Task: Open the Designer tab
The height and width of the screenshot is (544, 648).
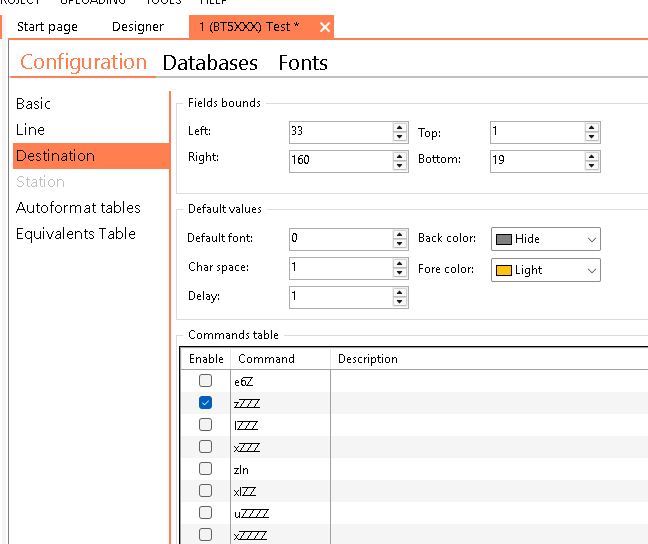Action: pos(138,27)
